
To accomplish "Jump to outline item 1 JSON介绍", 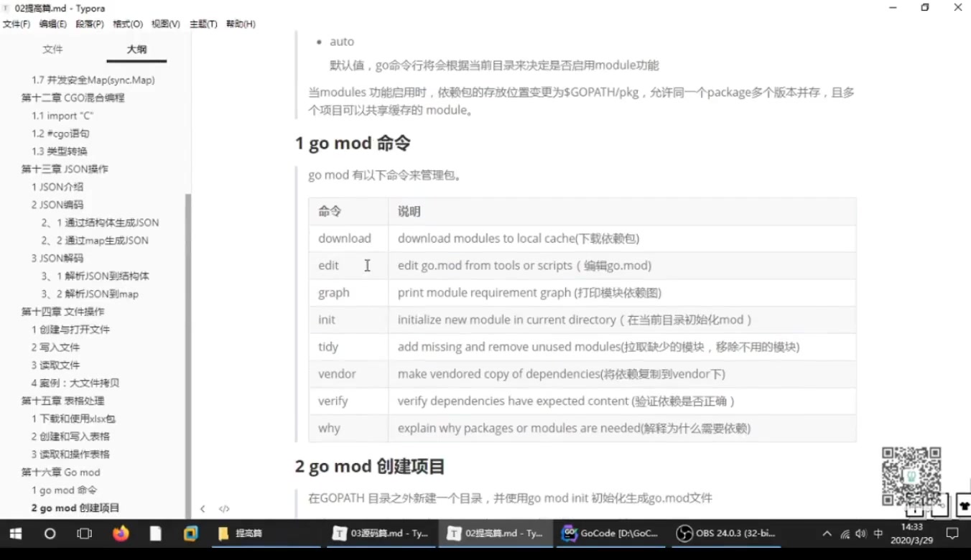I will click(57, 187).
